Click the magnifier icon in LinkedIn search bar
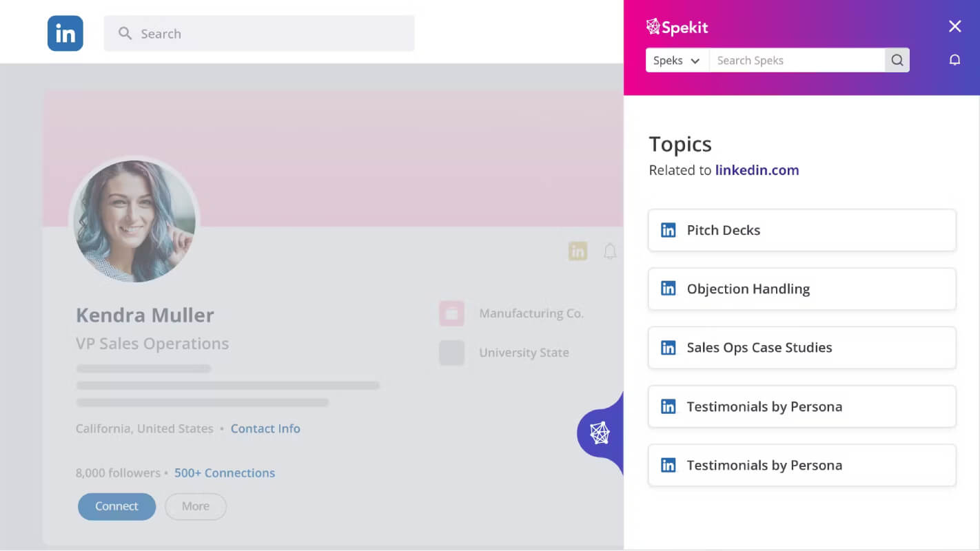The height and width of the screenshot is (551, 980). (125, 33)
